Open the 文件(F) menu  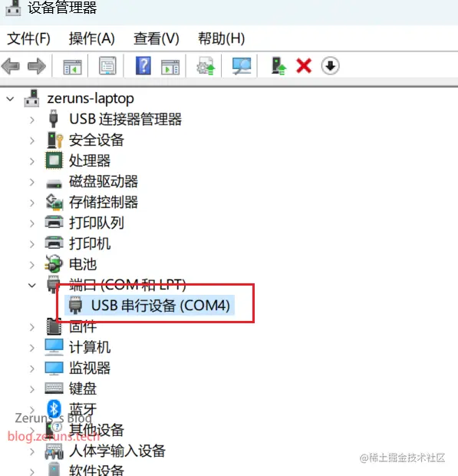tap(28, 38)
